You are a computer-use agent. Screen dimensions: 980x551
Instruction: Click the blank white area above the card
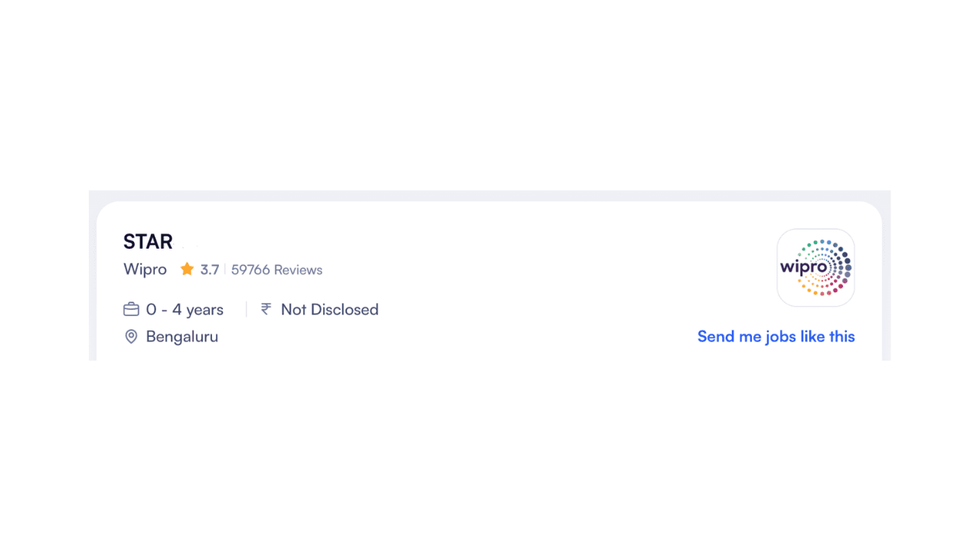[490, 92]
